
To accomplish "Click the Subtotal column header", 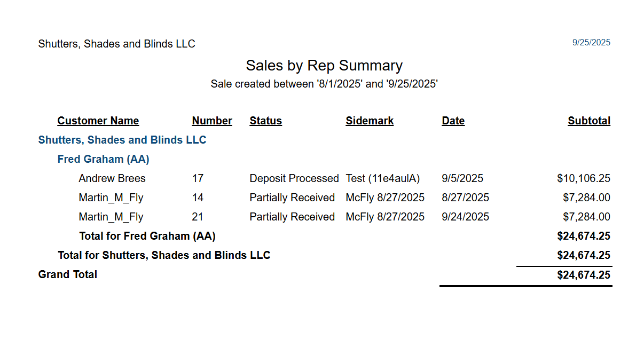I will click(589, 121).
